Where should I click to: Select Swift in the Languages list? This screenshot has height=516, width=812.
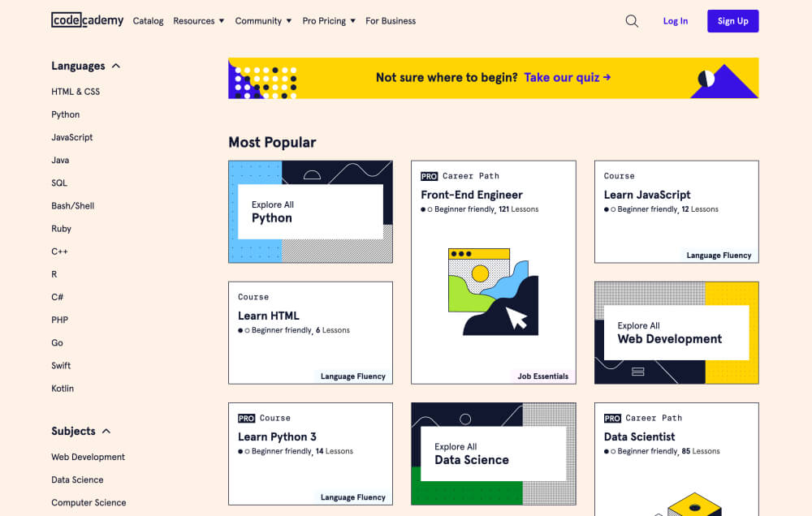click(61, 365)
